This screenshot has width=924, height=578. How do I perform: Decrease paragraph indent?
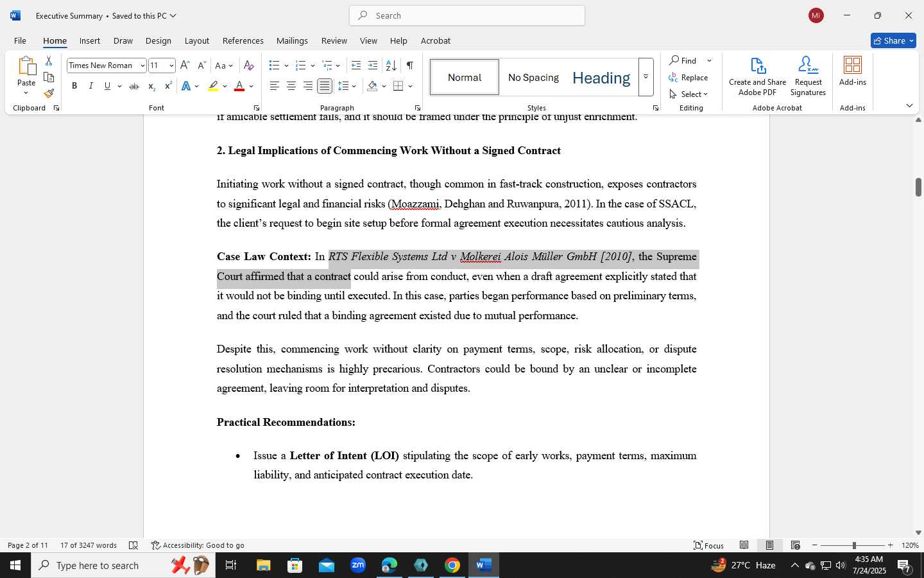point(356,66)
